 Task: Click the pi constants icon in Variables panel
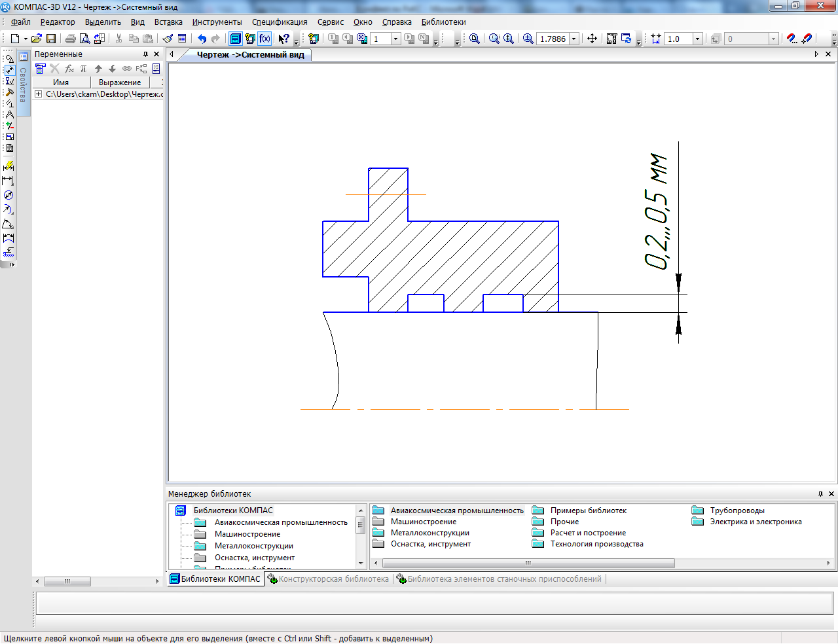[x=84, y=69]
